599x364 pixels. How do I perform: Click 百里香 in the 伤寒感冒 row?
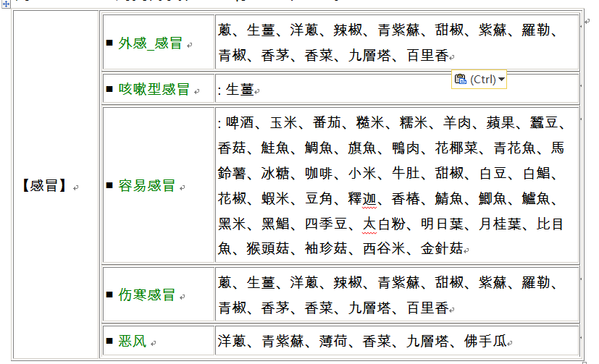click(427, 308)
